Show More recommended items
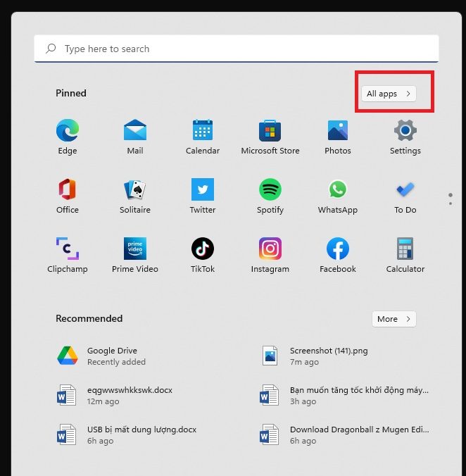Screen dimensions: 466x476 [393, 319]
